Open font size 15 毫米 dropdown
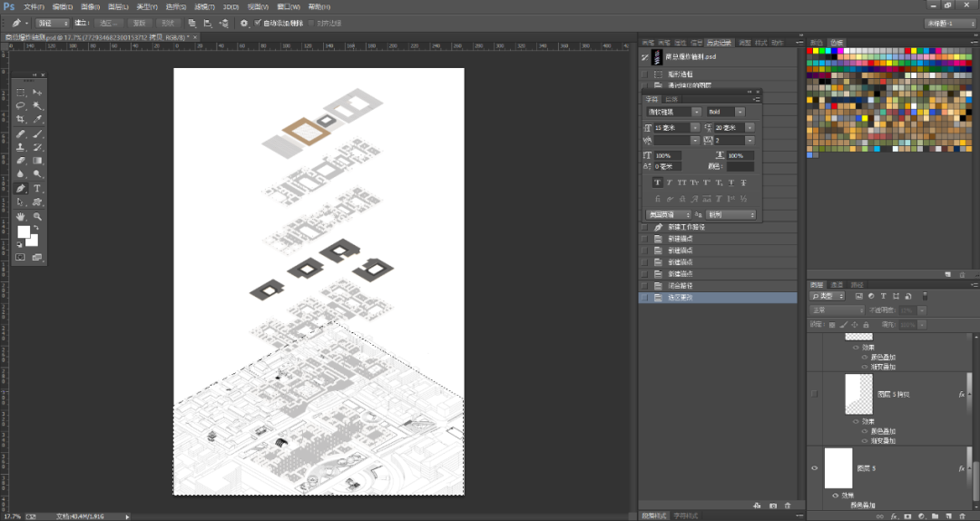The height and width of the screenshot is (521, 980). tap(695, 128)
